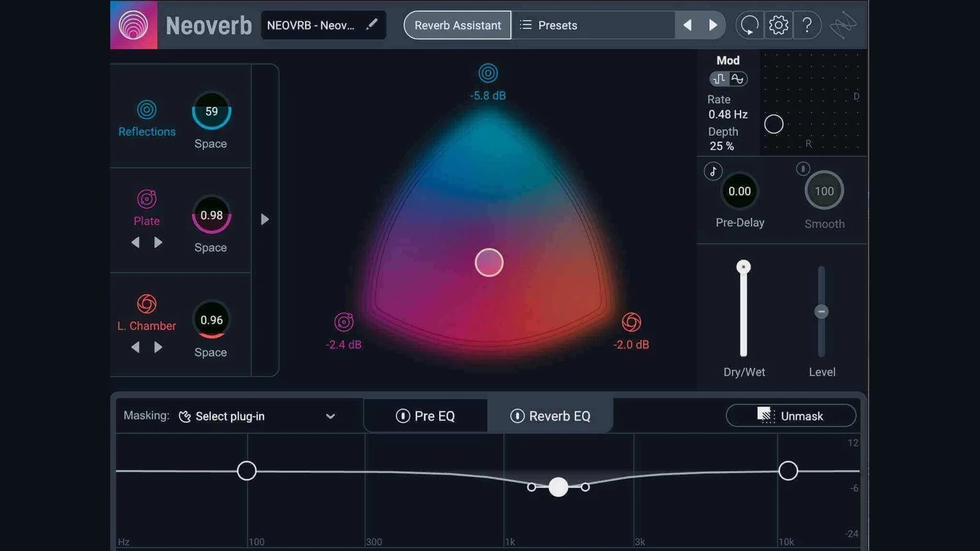The width and height of the screenshot is (980, 551).
Task: Open the Masking Select plug-in dropdown
Action: click(257, 416)
